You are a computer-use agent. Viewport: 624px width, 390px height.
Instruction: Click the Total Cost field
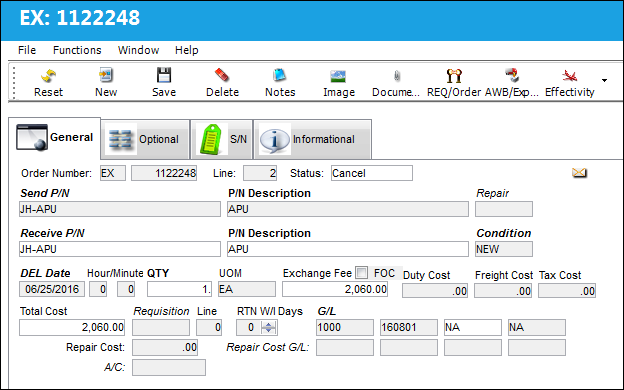[72, 327]
